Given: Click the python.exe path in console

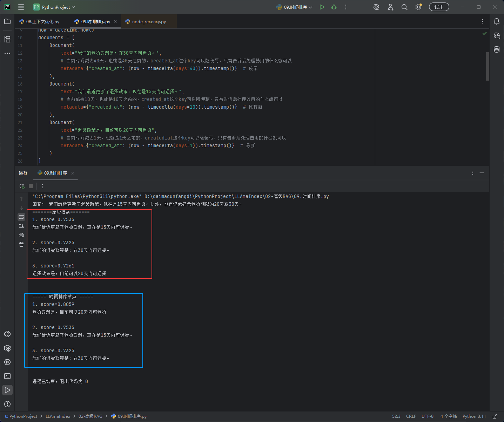Looking at the screenshot, I should click(87, 197).
